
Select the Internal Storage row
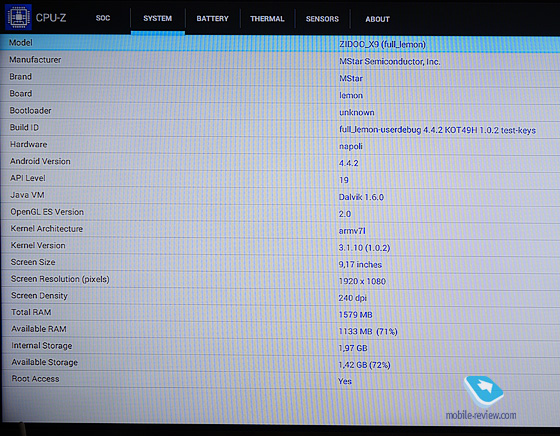point(280,346)
